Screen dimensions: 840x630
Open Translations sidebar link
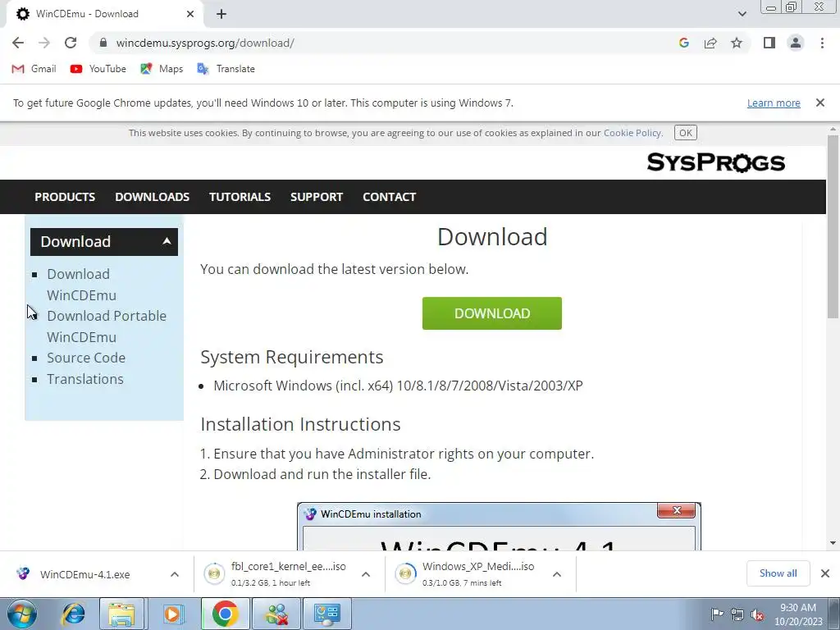(85, 379)
